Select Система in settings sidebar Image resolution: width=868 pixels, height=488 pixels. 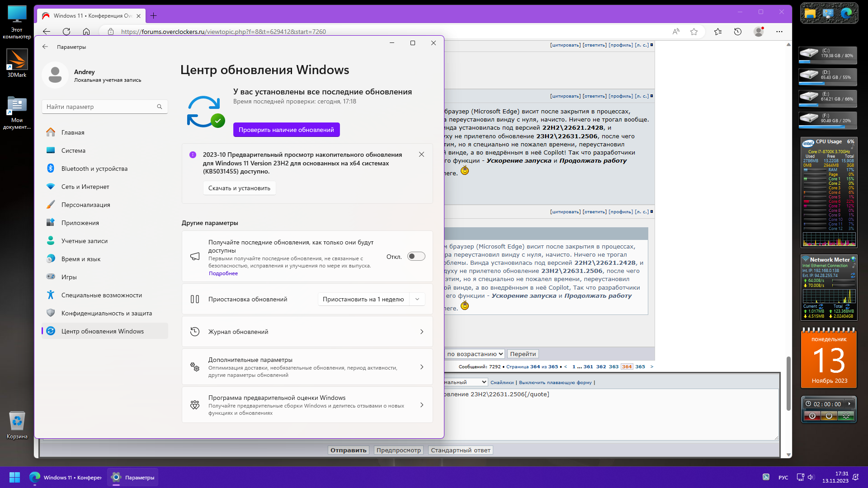pos(73,150)
